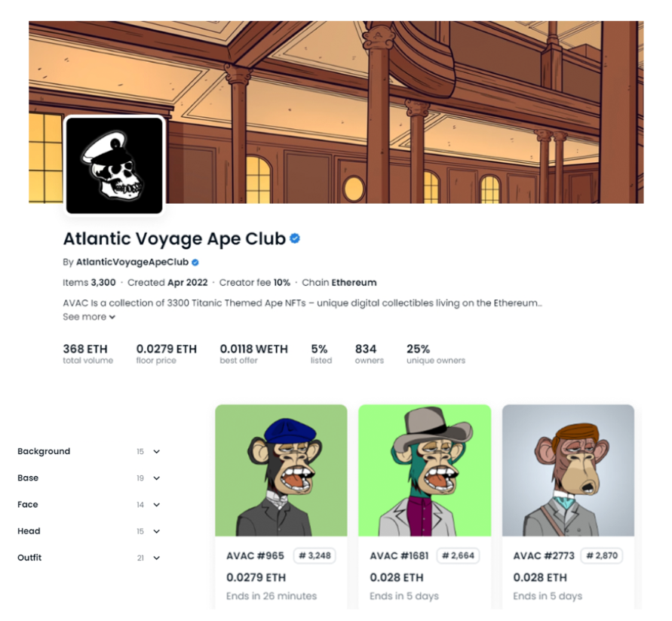Click rarity rank badge # 3,248
Image resolution: width=672 pixels, height=621 pixels.
tap(315, 556)
